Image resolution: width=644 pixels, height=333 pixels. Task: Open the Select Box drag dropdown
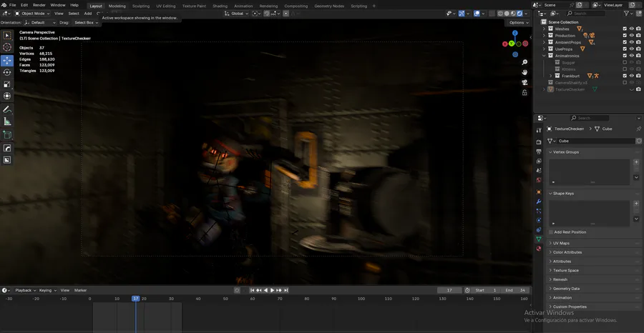coord(87,23)
